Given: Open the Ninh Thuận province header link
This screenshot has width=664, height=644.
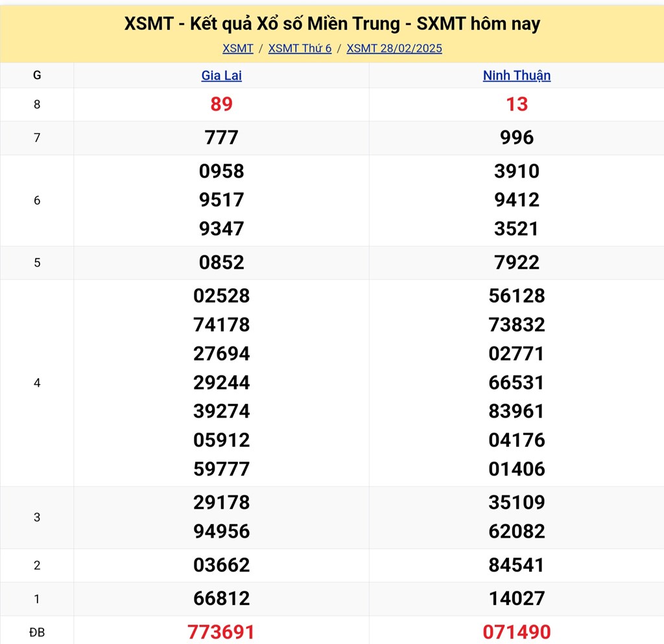Looking at the screenshot, I should [516, 75].
